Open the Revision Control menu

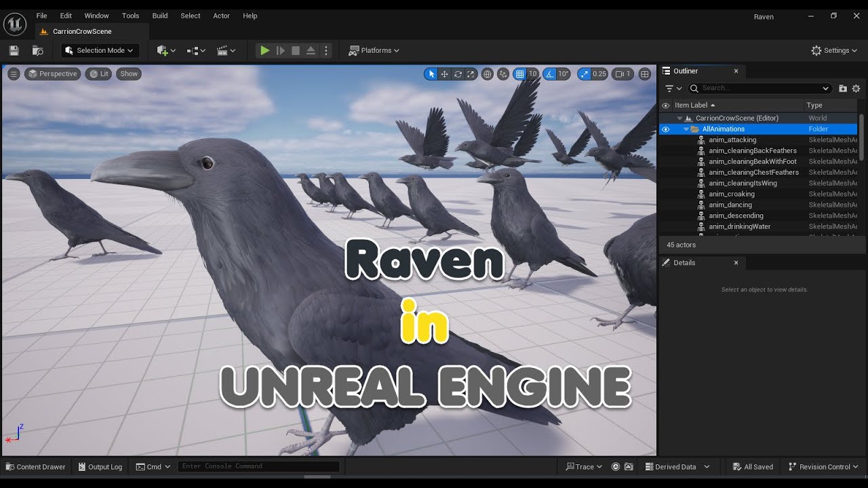(823, 467)
